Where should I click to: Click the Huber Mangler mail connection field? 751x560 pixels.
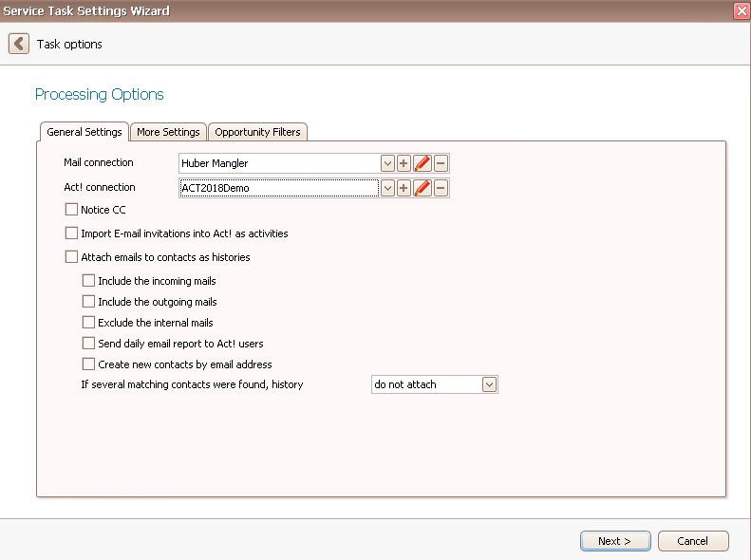coord(279,163)
